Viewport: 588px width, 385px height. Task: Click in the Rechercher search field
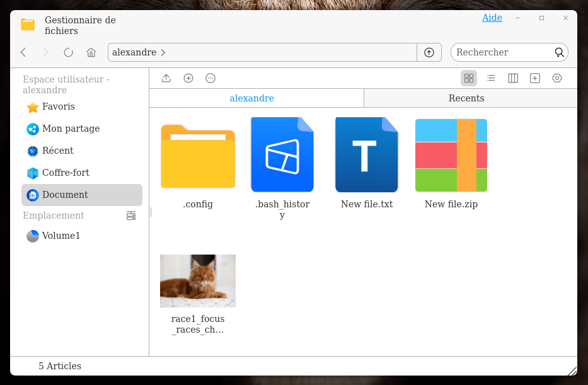coord(501,52)
